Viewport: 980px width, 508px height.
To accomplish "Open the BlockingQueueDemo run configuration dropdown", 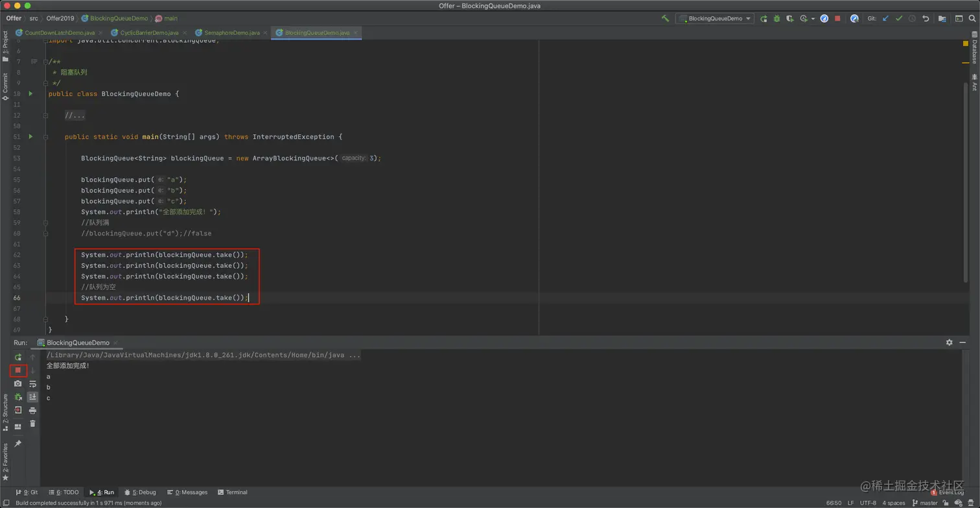I will tap(714, 18).
